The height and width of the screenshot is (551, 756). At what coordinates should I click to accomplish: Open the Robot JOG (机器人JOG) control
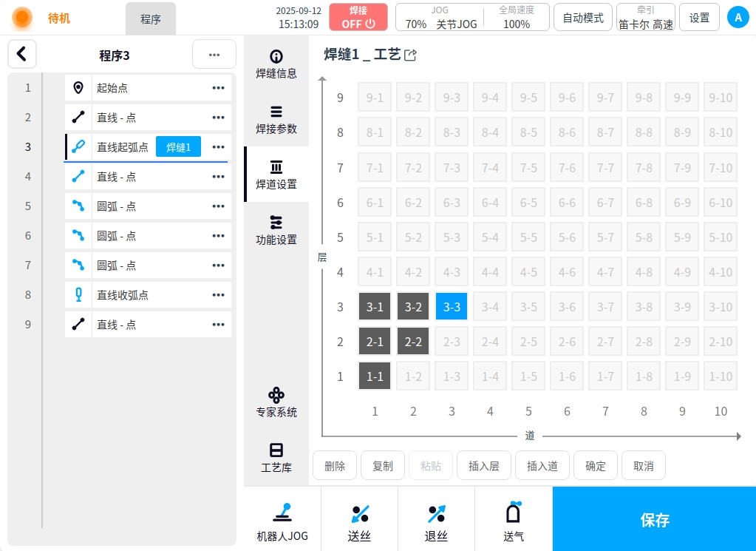[282, 521]
